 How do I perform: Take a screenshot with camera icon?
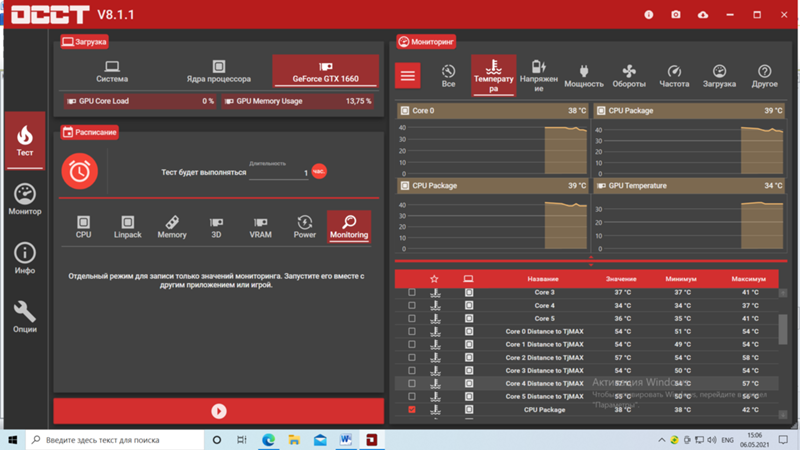tap(676, 15)
